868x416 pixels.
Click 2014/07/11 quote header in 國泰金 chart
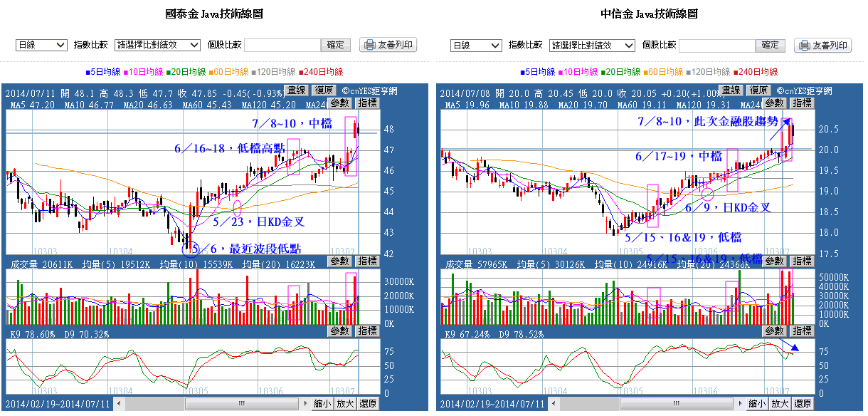[x=145, y=92]
